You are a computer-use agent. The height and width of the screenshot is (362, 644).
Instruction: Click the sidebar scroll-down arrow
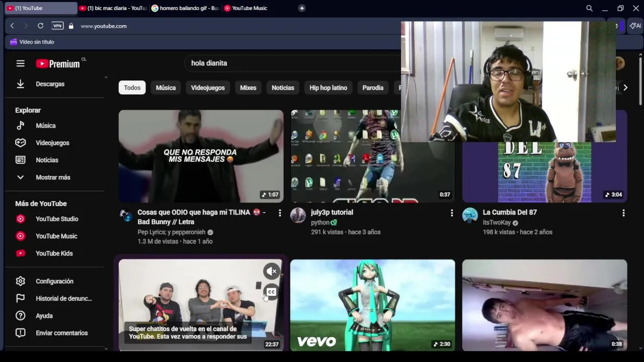tap(106, 348)
